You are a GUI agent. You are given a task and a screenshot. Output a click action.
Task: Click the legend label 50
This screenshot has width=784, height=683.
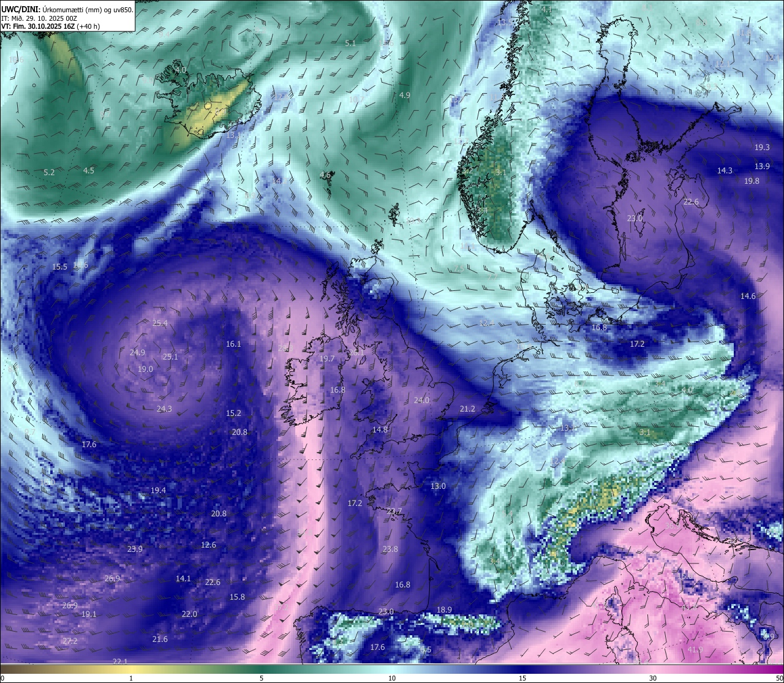coord(779,678)
